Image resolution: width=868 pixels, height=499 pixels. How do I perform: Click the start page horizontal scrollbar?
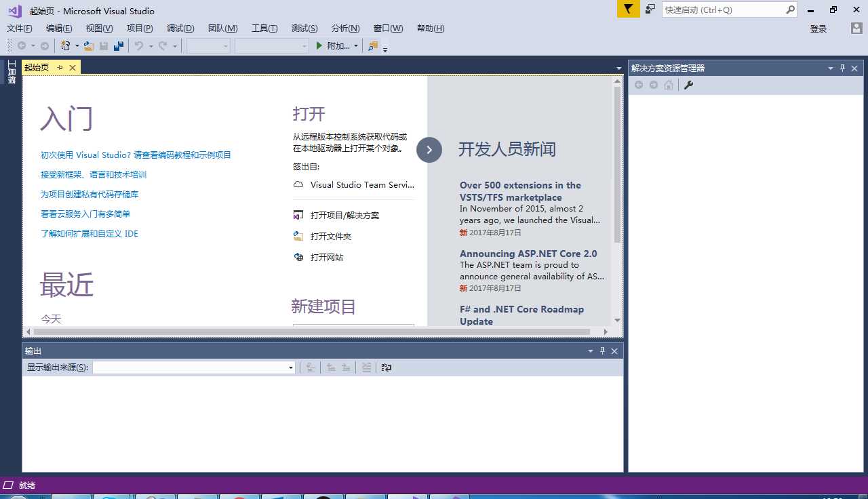(317, 332)
